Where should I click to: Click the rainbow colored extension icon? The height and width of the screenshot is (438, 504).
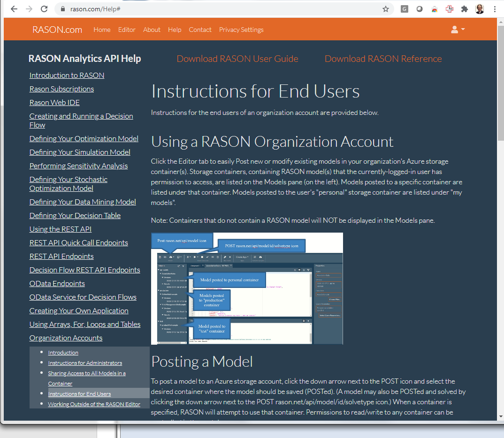[x=434, y=9]
